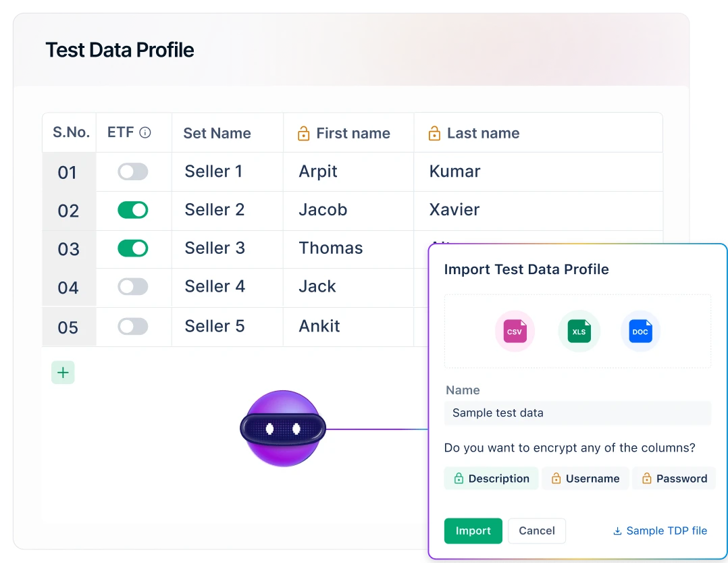Enable ETF toggle for Seller 1

click(133, 171)
